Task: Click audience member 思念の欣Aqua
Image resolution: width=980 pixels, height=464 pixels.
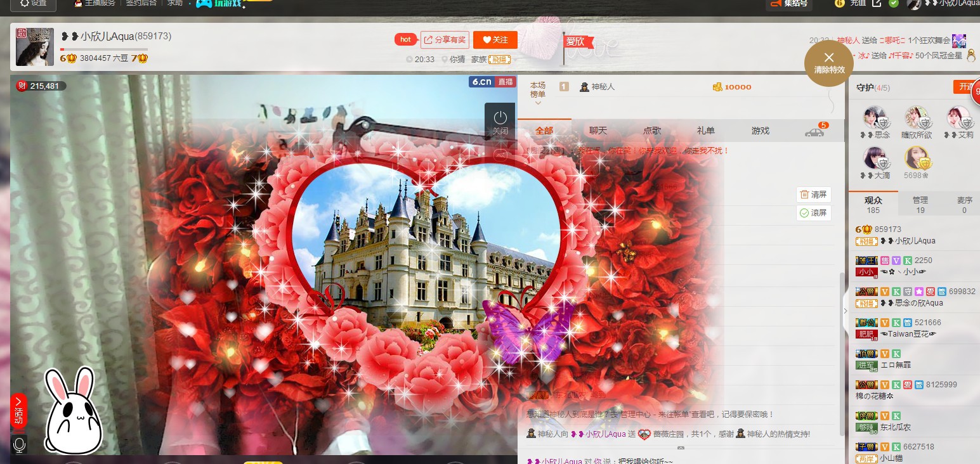Action: [x=914, y=297]
